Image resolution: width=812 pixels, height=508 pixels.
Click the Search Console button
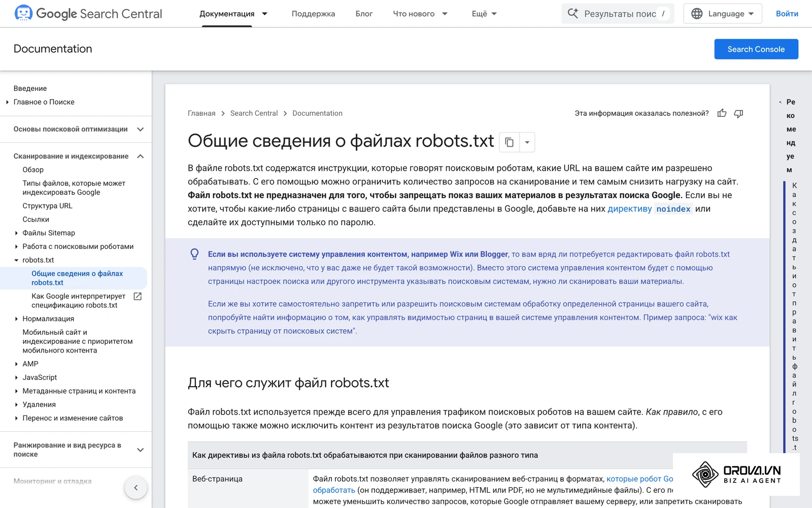coord(756,49)
